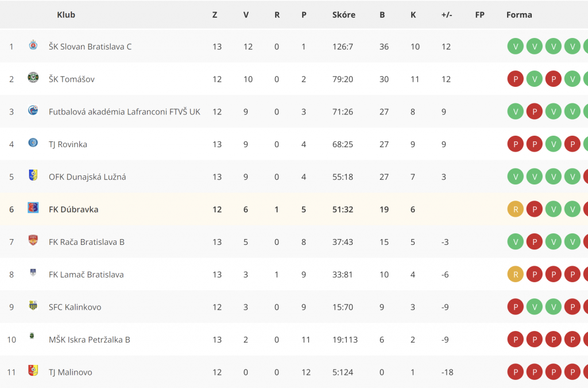This screenshot has width=588, height=388.
Task: Click ŠK Tomášov's first red P form badge
Action: 515,79
